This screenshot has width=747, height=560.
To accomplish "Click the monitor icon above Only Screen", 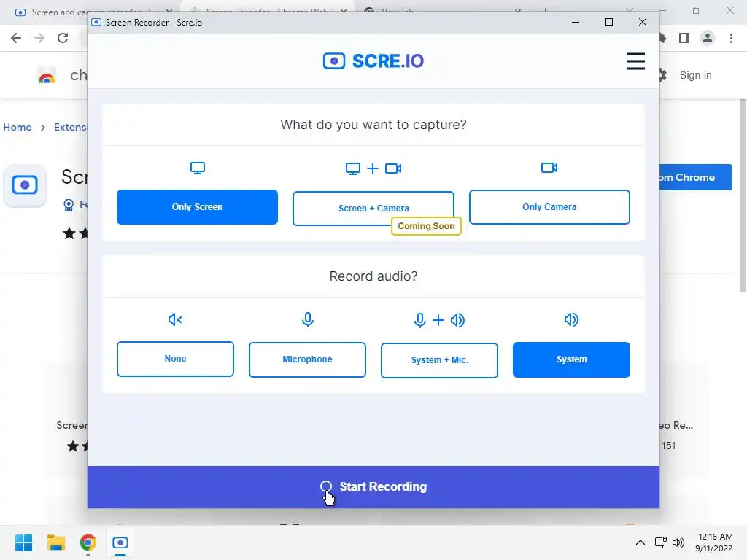I will [197, 168].
